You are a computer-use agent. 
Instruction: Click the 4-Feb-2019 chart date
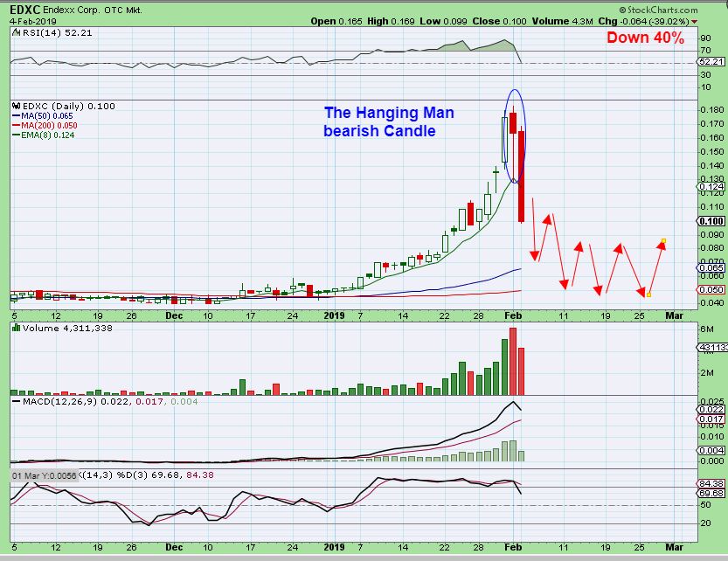point(33,21)
